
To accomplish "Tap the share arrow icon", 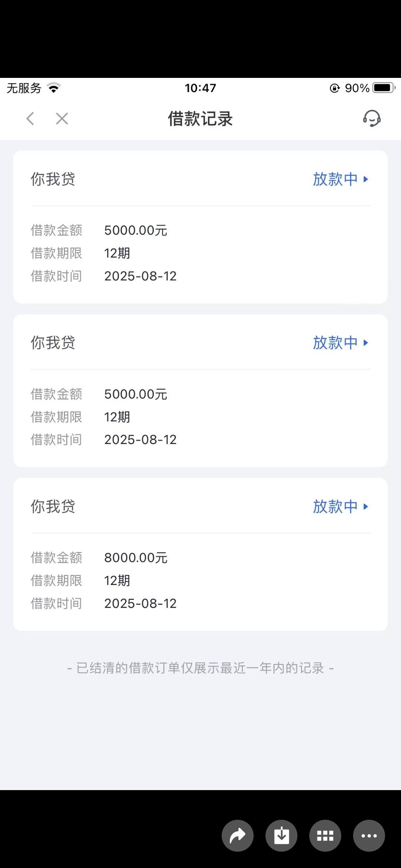I will [238, 836].
